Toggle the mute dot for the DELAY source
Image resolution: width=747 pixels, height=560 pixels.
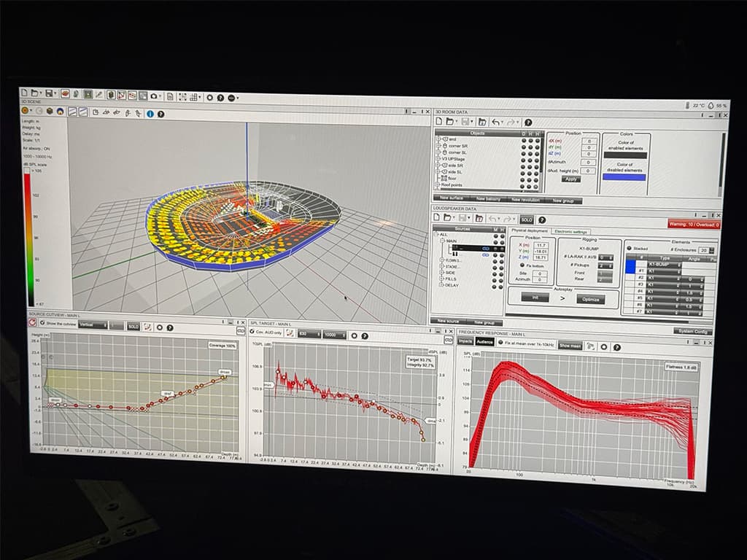(494, 287)
